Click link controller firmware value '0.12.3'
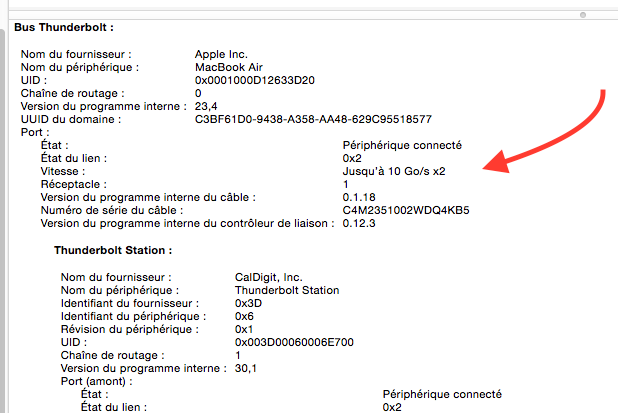This screenshot has height=413, width=618. [359, 223]
